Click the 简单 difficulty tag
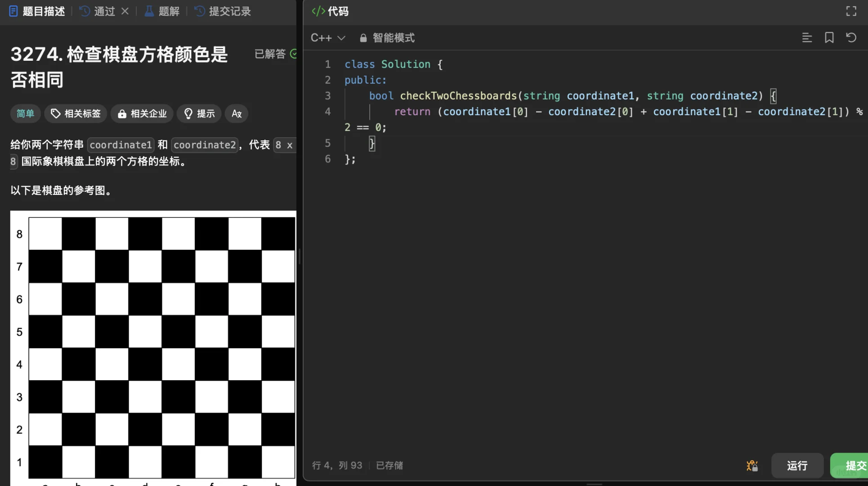This screenshot has height=486, width=868. [25, 113]
